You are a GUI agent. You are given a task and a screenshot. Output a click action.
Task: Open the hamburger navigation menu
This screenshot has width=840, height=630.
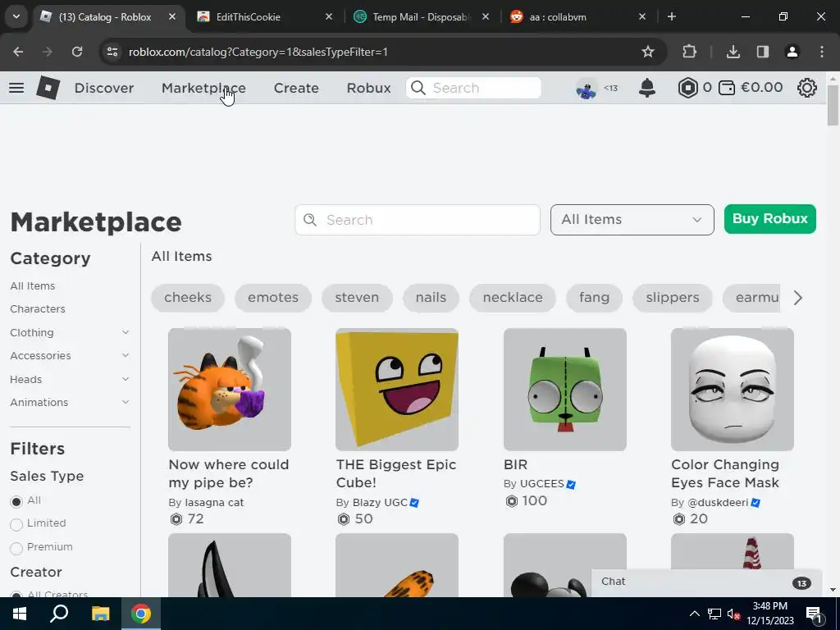point(16,88)
